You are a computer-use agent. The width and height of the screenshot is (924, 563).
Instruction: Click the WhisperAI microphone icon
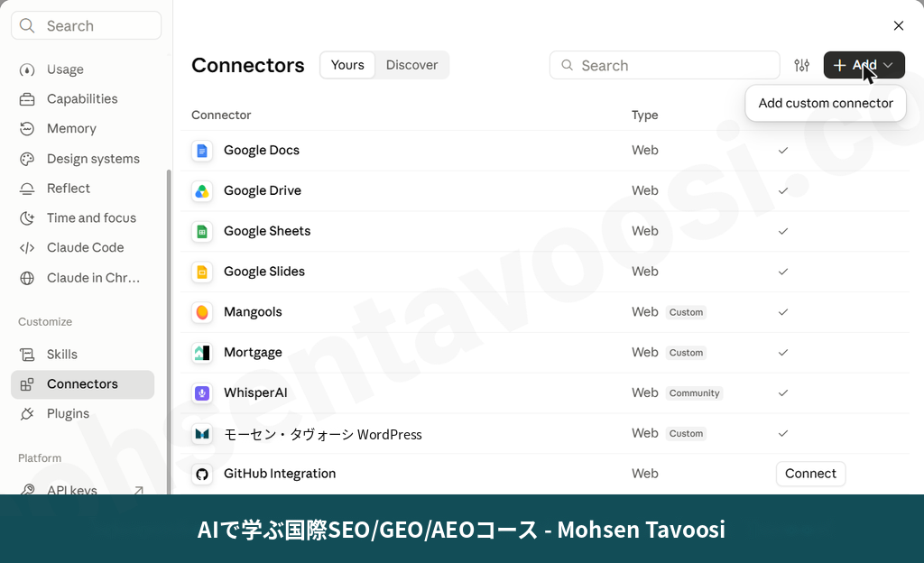(202, 392)
